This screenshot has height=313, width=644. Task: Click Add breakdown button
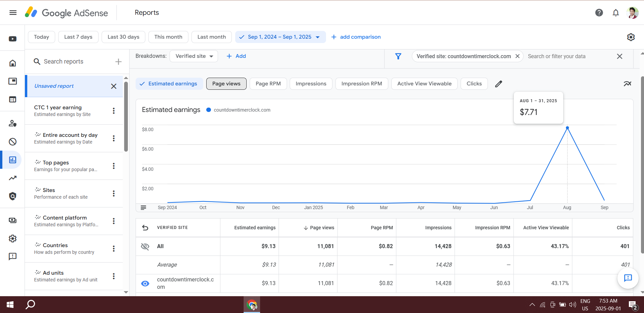(236, 56)
